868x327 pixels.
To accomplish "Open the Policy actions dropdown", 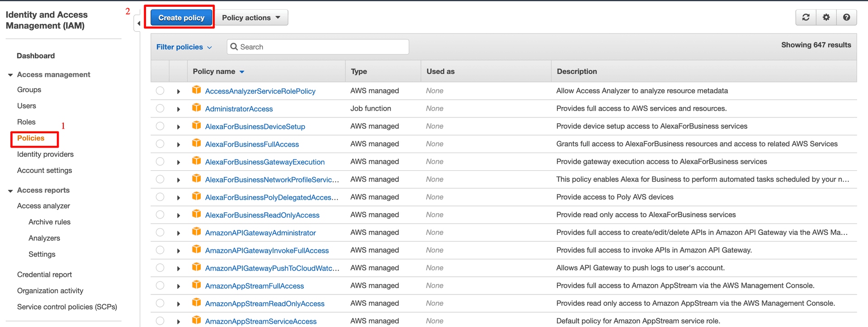I will tap(251, 18).
